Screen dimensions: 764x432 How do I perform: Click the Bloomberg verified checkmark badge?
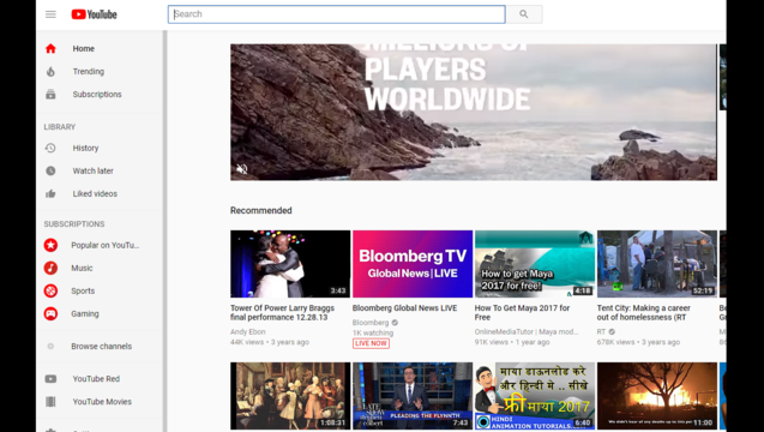pyautogui.click(x=395, y=322)
